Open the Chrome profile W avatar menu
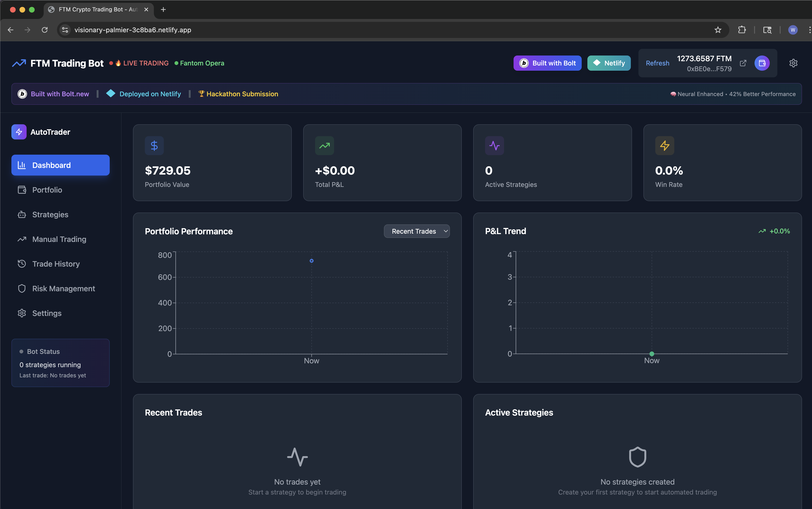The image size is (812, 509). 793,30
